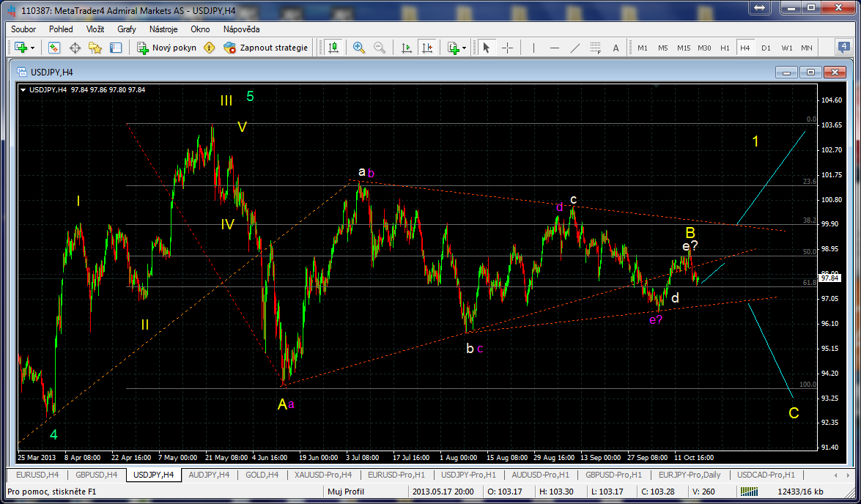Viewport: 861px width, 504px height.
Task: Choose the Fibonacci retracement tool
Action: coord(595,48)
